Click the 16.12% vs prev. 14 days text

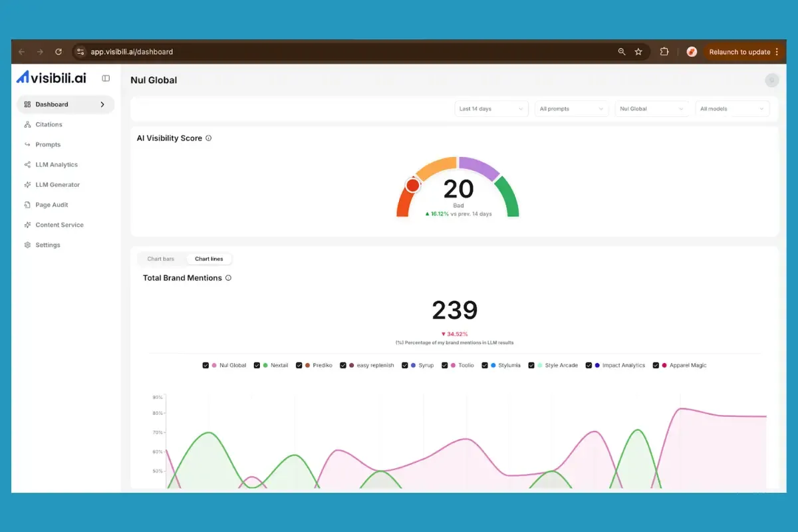pyautogui.click(x=458, y=214)
